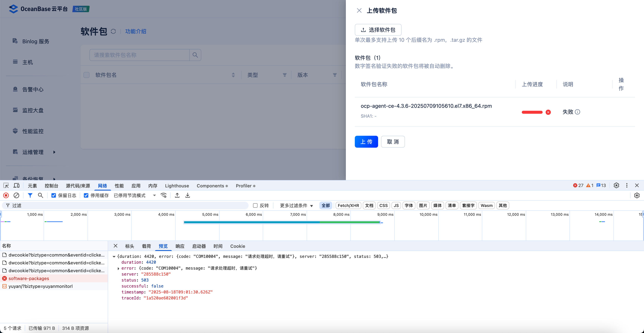Select the 全部 filter chip

[326, 205]
